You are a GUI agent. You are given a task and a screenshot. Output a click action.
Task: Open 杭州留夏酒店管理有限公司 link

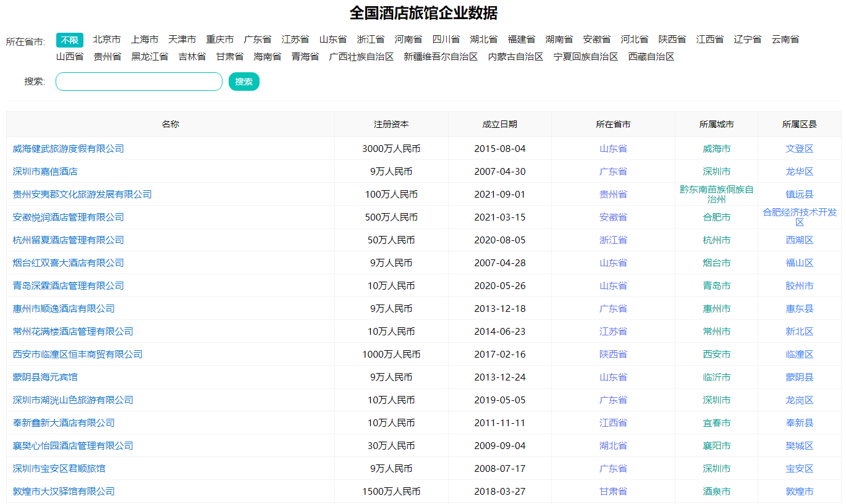(69, 240)
